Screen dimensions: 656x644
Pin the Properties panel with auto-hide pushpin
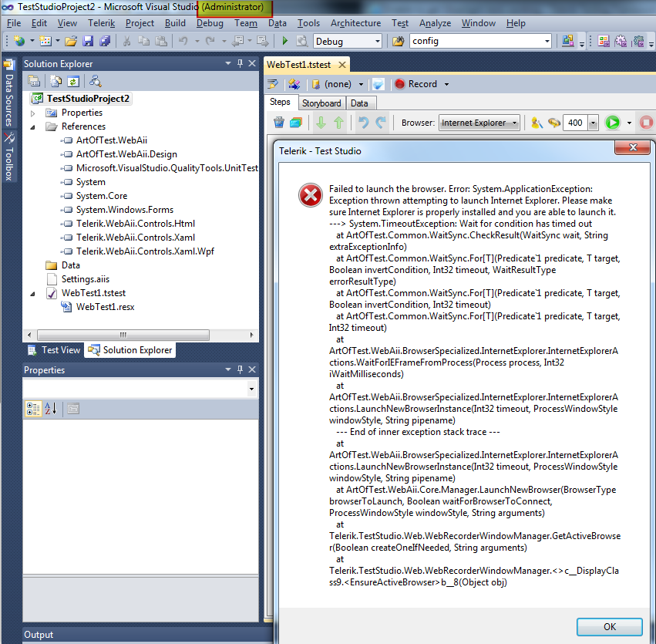coord(241,369)
